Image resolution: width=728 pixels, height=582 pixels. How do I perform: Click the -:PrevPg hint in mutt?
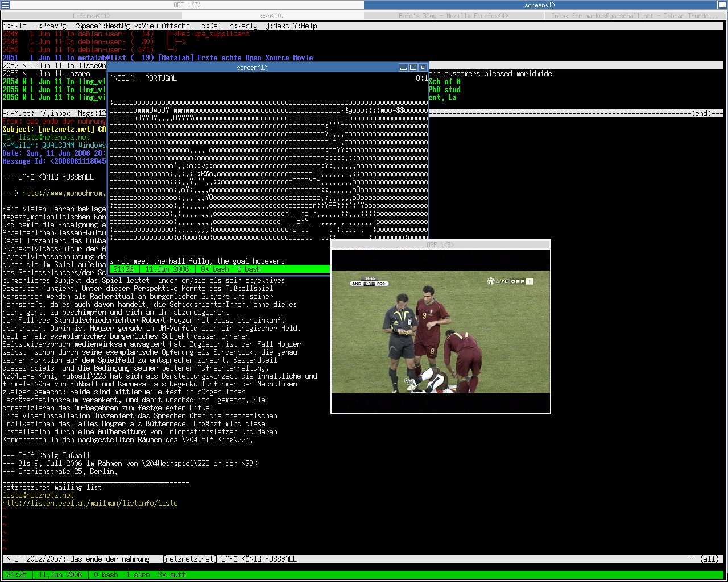click(50, 26)
